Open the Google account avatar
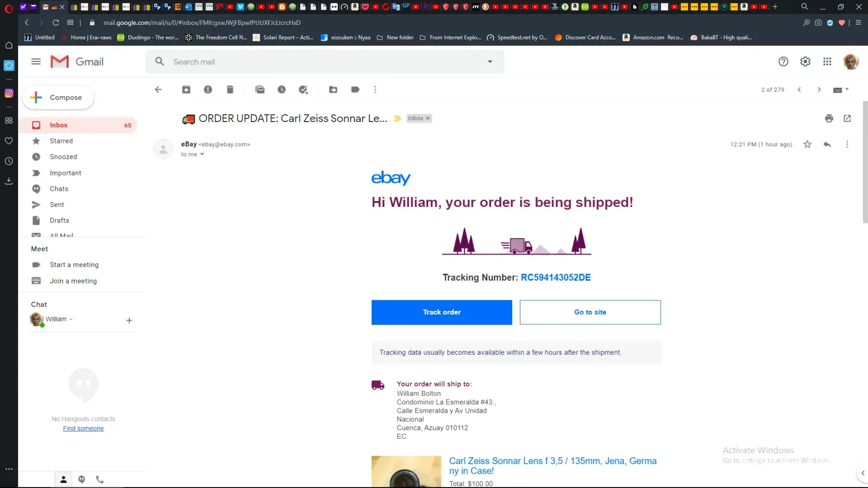868x488 pixels. click(x=851, y=61)
